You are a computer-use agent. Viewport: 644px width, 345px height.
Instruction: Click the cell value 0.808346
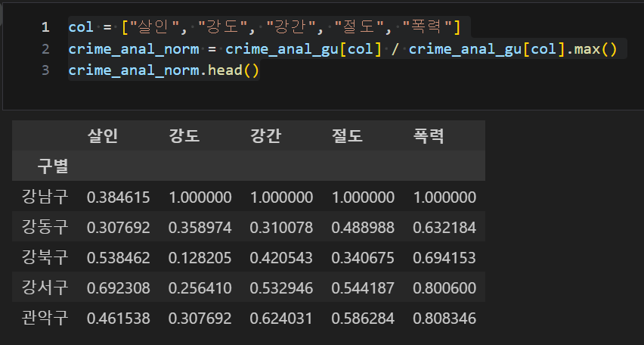coord(444,319)
